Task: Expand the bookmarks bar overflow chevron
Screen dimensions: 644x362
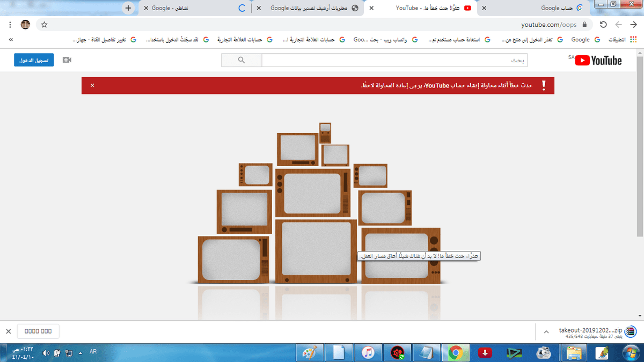Action: (11, 40)
